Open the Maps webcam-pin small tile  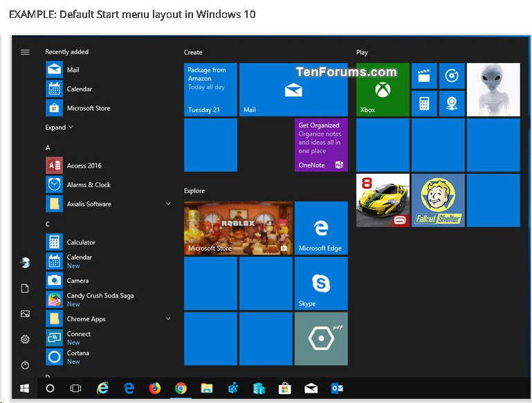[x=452, y=104]
